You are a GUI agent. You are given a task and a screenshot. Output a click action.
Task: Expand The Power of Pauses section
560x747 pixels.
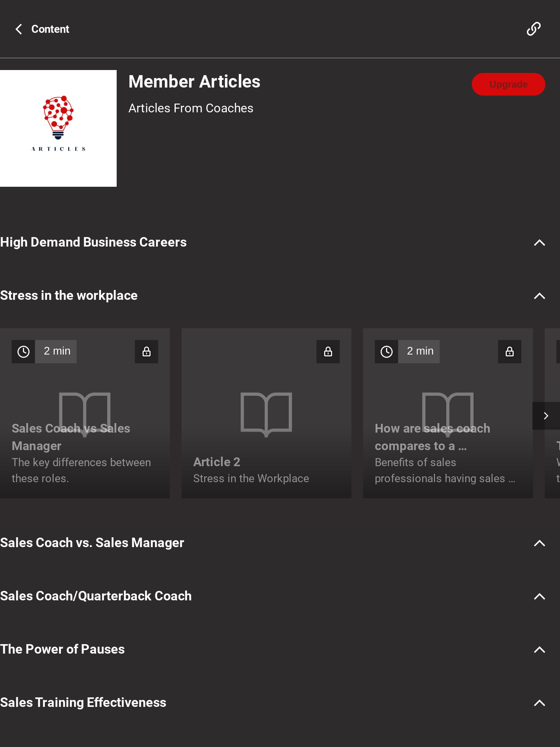coord(539,650)
